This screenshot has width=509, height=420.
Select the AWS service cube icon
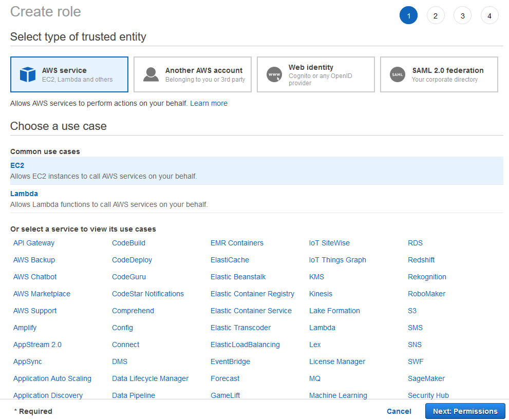[28, 74]
